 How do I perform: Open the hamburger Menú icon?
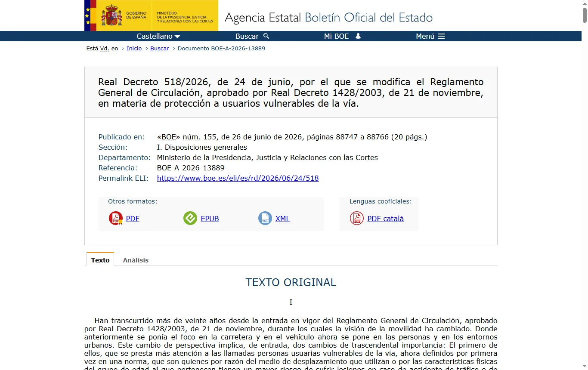(441, 36)
